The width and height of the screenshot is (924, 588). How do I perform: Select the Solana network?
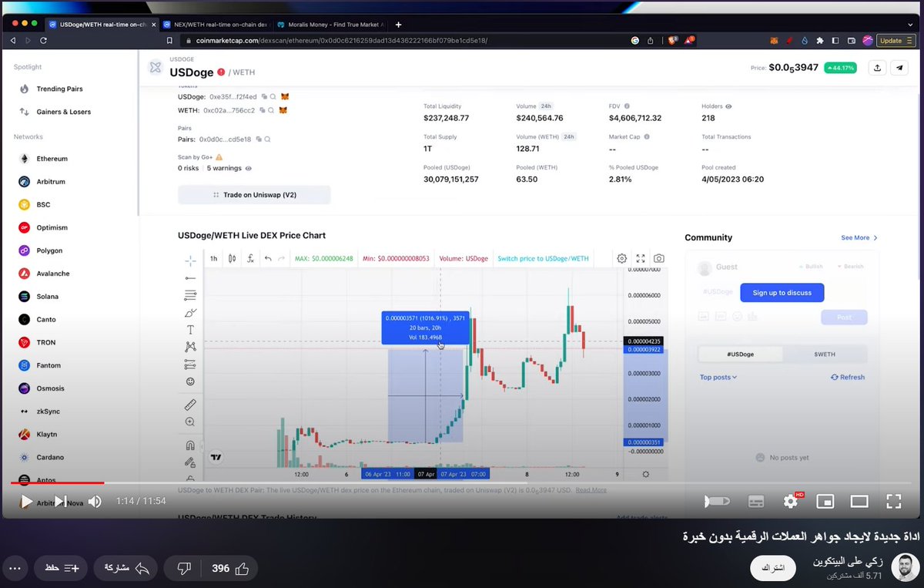(47, 297)
